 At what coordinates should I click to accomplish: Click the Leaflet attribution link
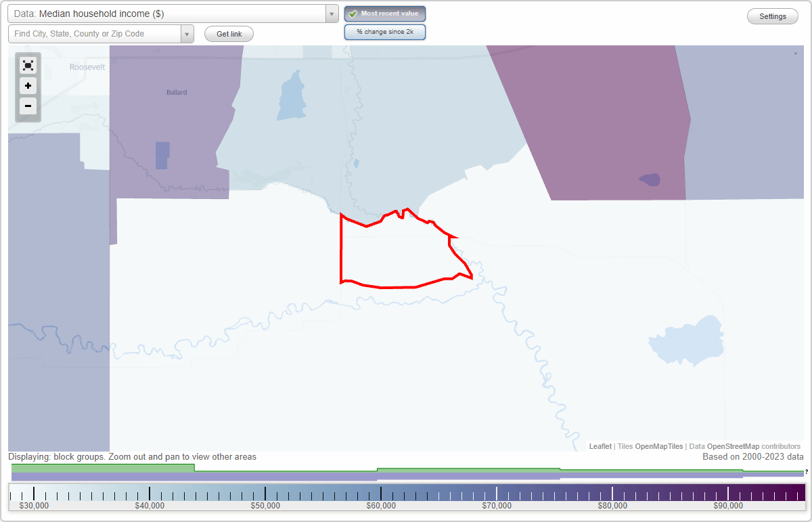(601, 446)
